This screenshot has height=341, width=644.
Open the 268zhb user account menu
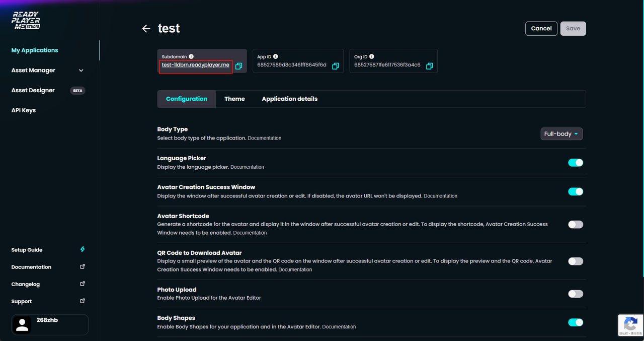click(x=50, y=325)
